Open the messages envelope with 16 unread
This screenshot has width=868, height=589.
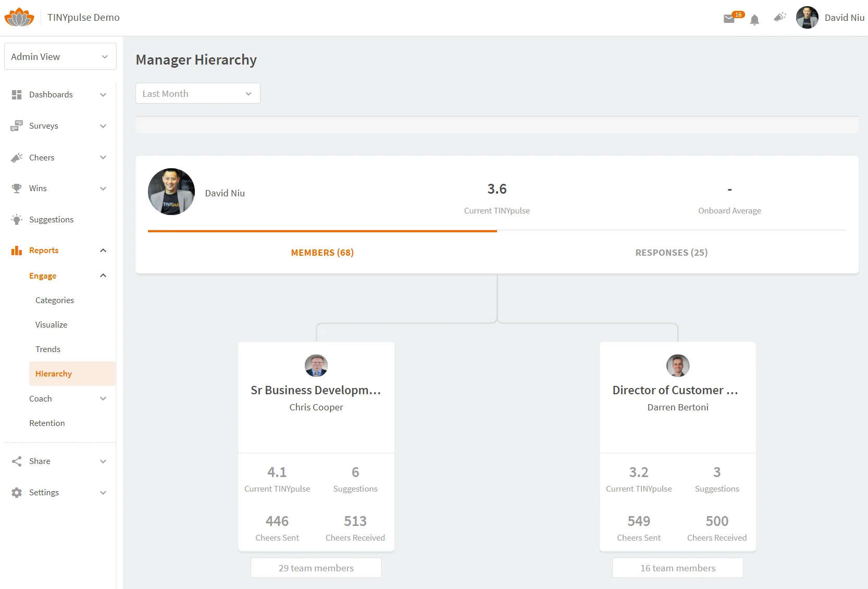[729, 19]
